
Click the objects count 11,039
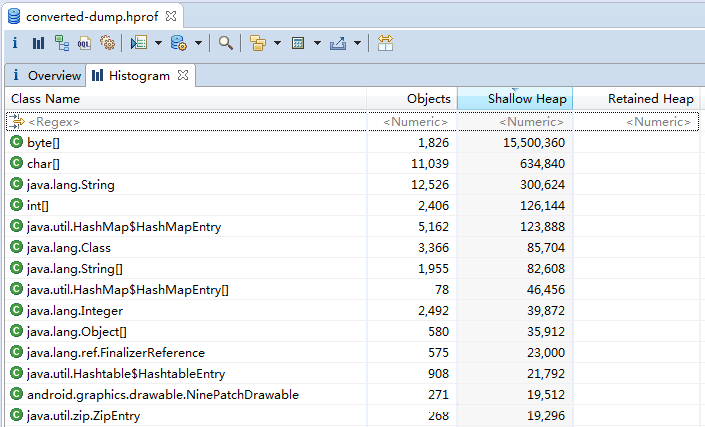point(430,164)
